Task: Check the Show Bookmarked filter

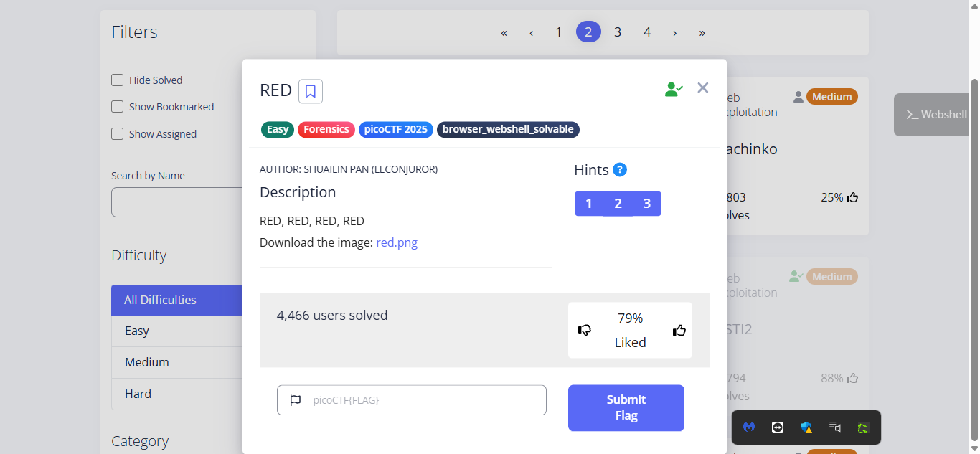Action: pyautogui.click(x=118, y=107)
